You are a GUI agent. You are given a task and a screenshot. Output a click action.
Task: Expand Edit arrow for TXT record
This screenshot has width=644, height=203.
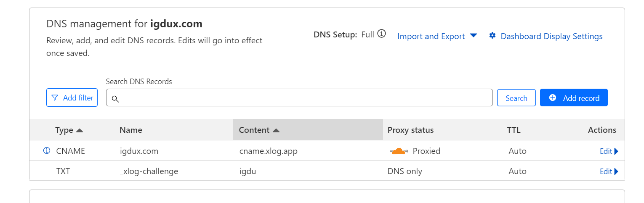[x=616, y=171]
